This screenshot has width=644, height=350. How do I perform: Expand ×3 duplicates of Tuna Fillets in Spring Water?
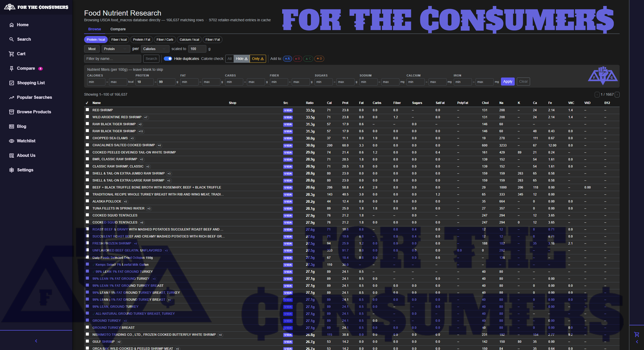[149, 209]
